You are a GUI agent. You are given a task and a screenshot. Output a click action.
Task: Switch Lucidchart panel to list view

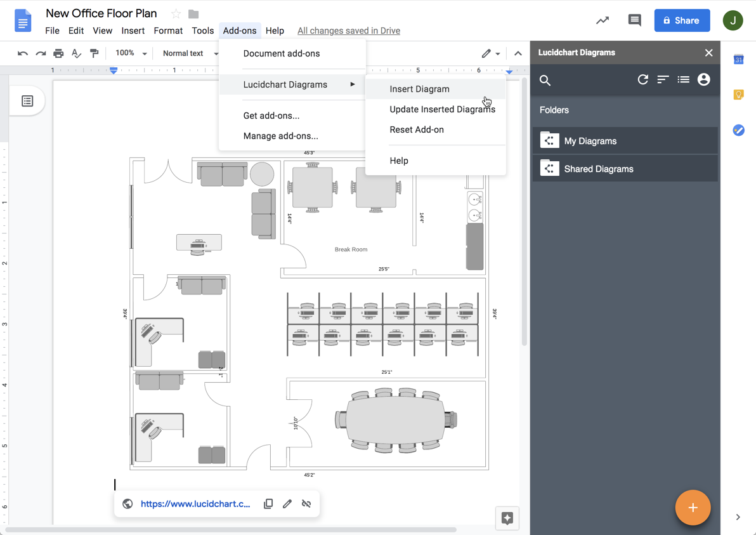[683, 79]
